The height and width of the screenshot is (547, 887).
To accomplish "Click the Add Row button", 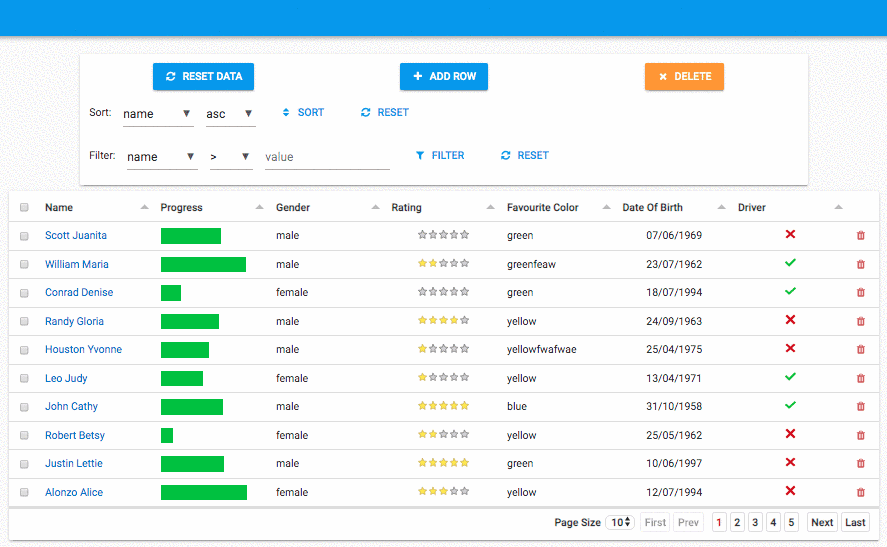I will tap(444, 76).
